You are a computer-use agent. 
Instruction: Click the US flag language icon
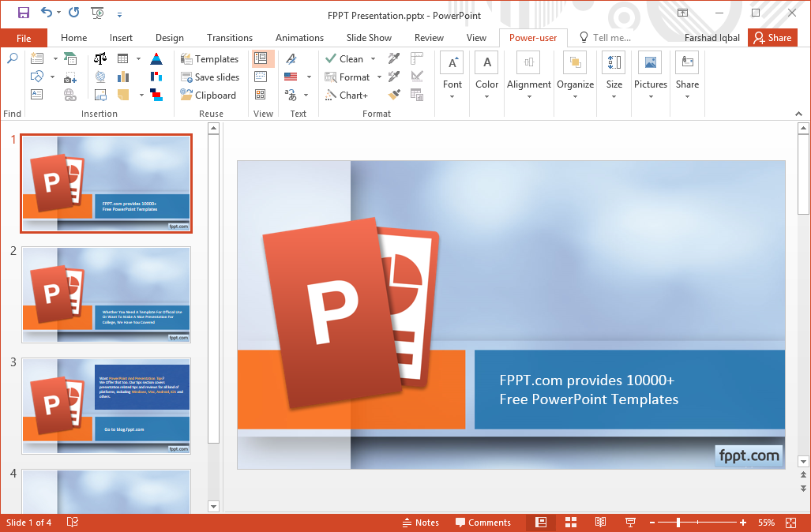pyautogui.click(x=291, y=77)
